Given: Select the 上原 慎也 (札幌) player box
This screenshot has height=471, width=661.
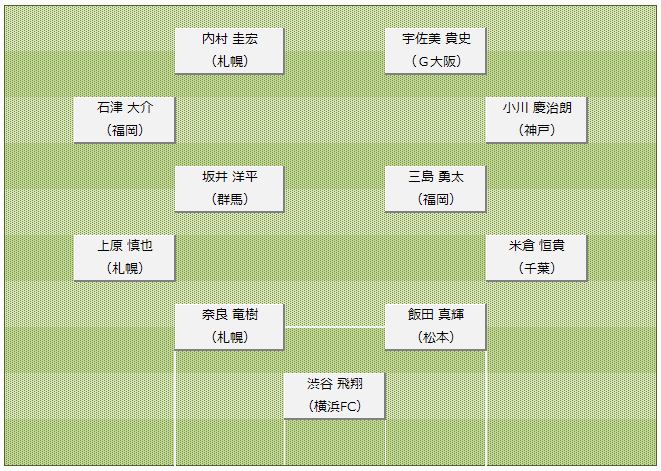Looking at the screenshot, I should pos(124,258).
